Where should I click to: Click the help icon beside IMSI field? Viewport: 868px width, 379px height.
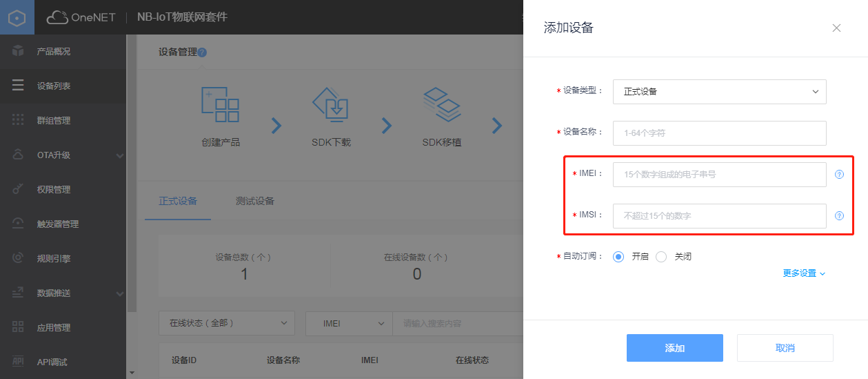(x=839, y=216)
